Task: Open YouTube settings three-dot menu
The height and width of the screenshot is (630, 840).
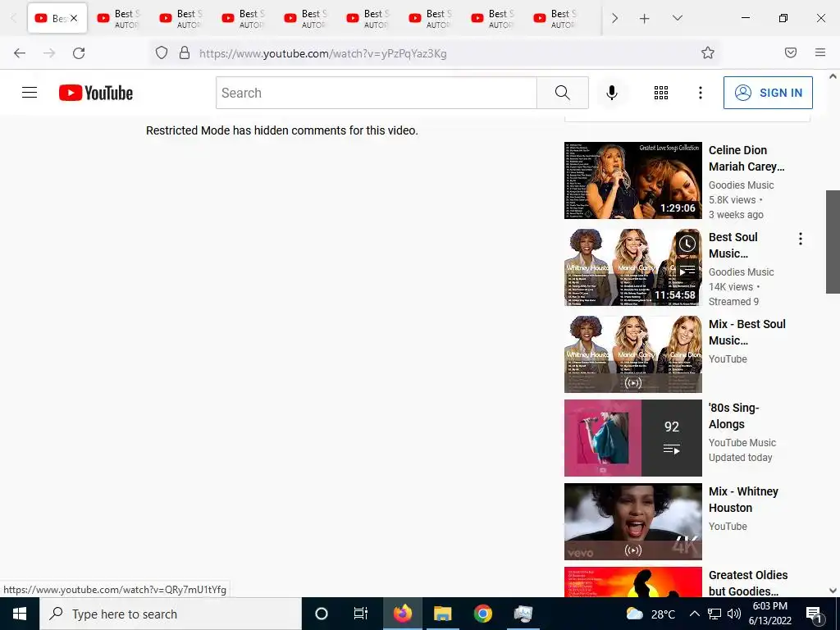Action: (x=701, y=93)
